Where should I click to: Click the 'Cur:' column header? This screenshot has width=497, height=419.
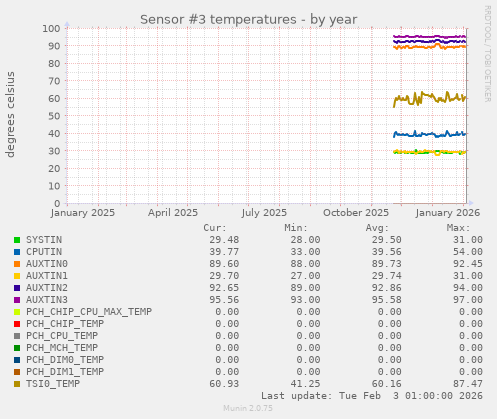(215, 228)
